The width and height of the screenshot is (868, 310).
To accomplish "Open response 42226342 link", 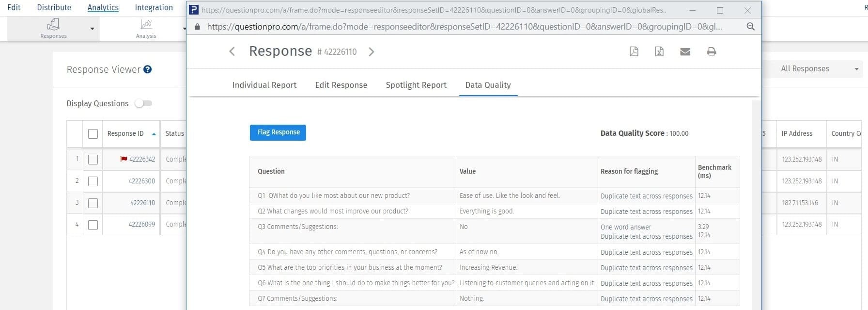I will click(142, 159).
